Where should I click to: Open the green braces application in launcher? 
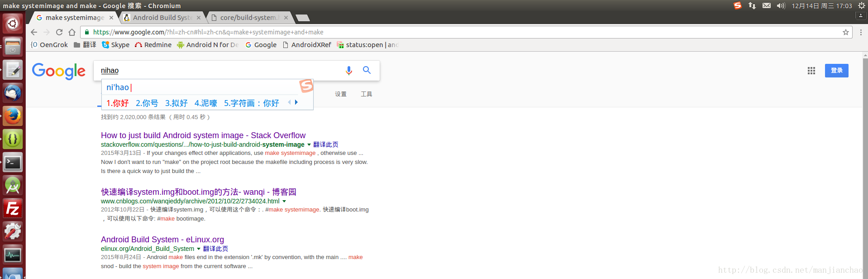13,139
